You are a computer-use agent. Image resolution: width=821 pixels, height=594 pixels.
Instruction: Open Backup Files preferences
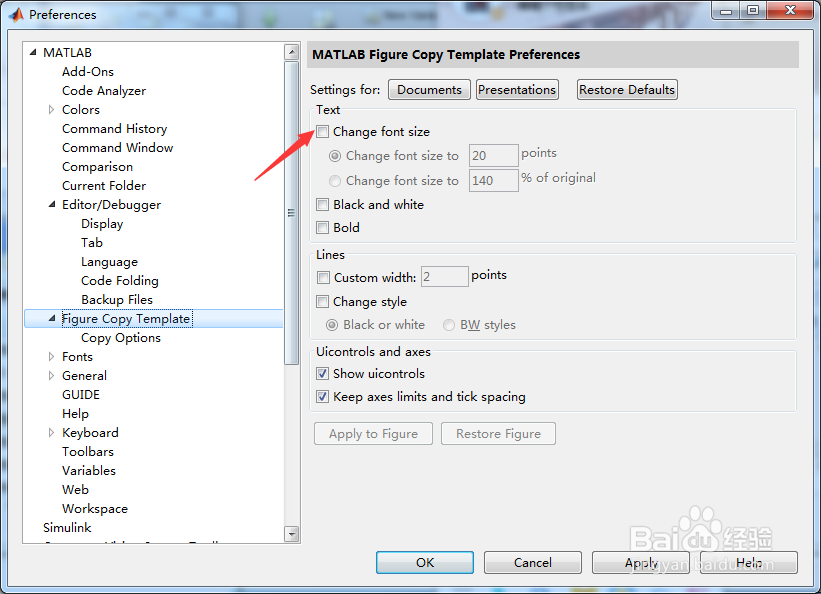pyautogui.click(x=117, y=300)
